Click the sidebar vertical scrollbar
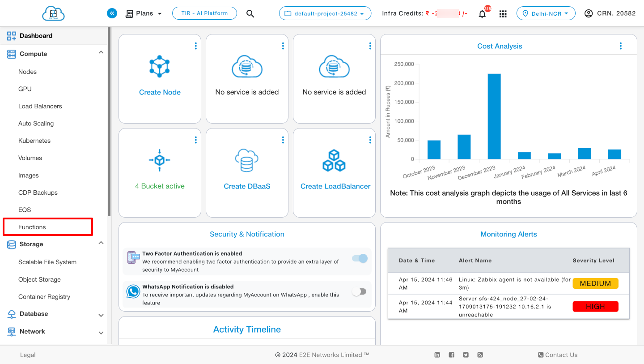 coord(109,122)
